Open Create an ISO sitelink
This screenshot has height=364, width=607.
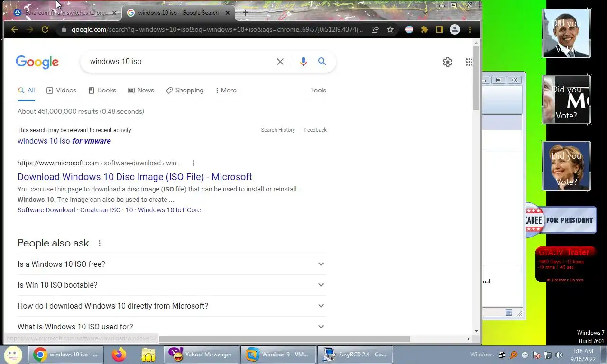point(100,210)
